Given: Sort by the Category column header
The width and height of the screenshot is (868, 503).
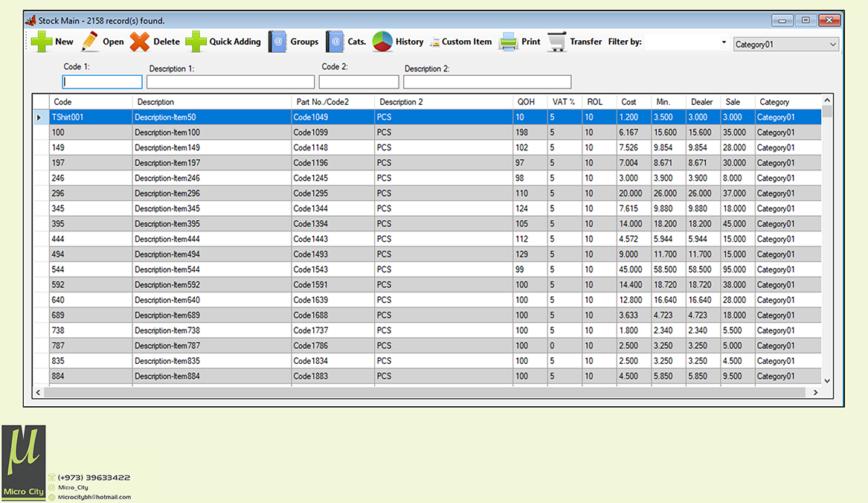Looking at the screenshot, I should coord(788,102).
